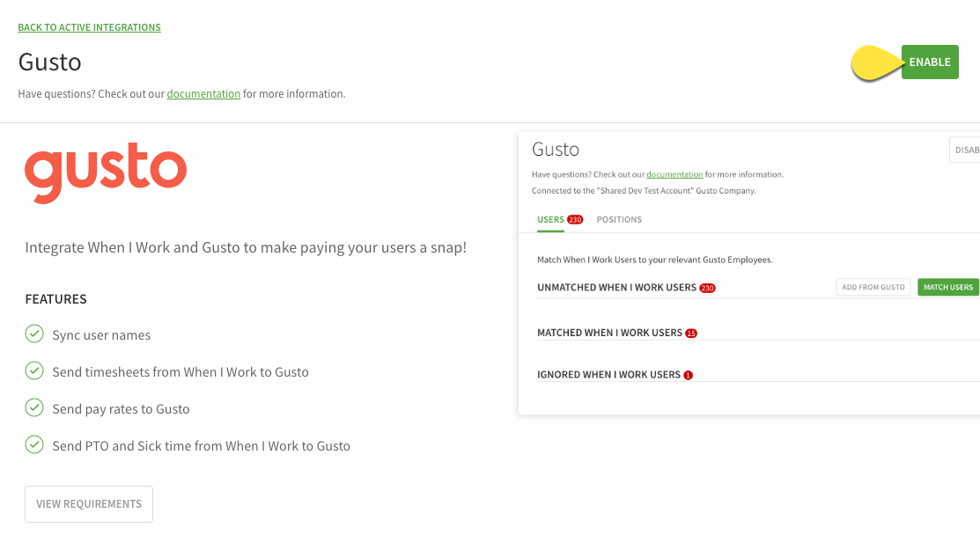Click the Enable button
980x550 pixels.
(x=930, y=62)
